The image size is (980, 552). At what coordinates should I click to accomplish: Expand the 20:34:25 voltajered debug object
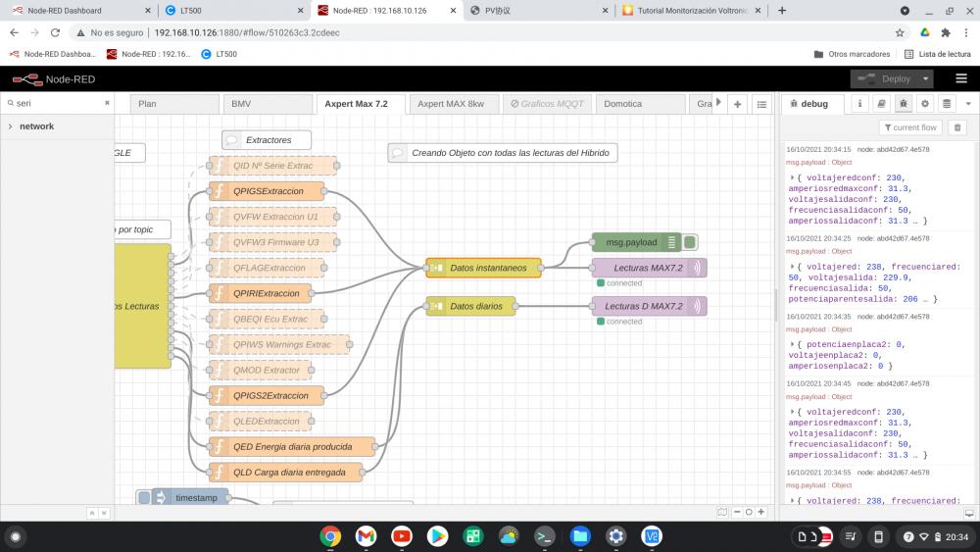pyautogui.click(x=792, y=267)
